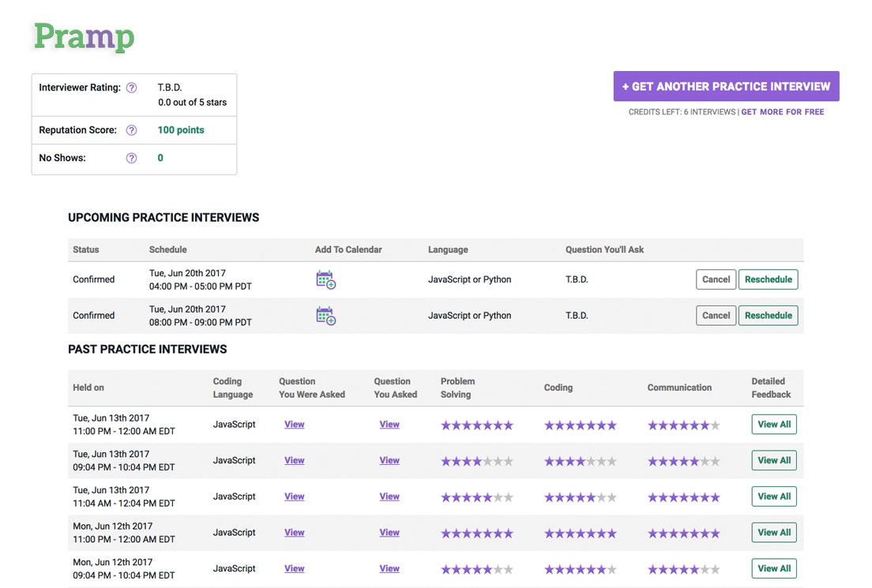Screen dimensions: 872x588
Task: Click Communication stars for Jun 13th 09:04 PM interview
Action: (683, 461)
